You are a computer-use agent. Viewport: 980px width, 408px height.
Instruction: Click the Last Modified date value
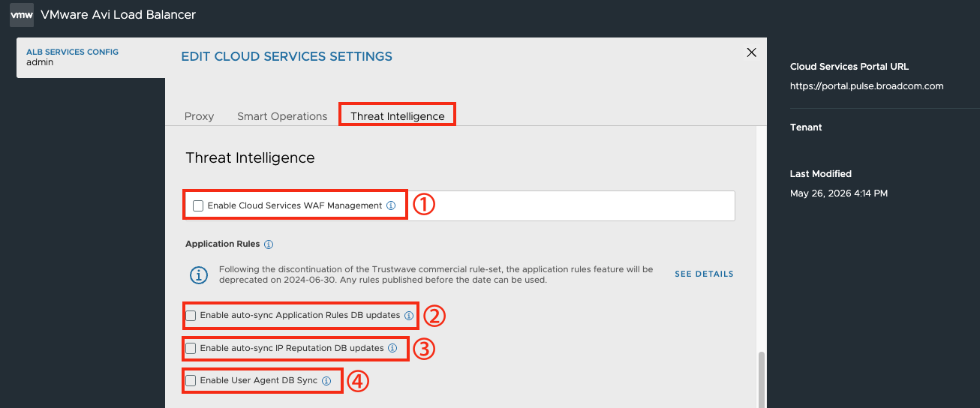click(x=839, y=193)
